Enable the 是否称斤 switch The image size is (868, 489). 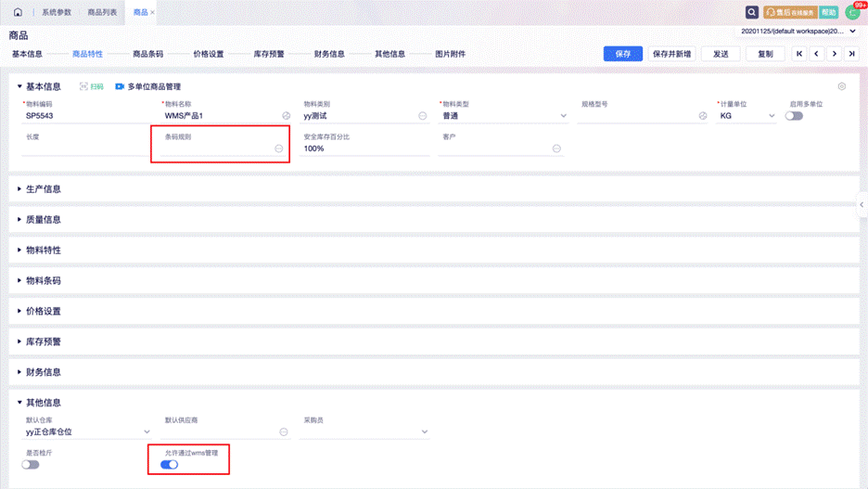[31, 464]
